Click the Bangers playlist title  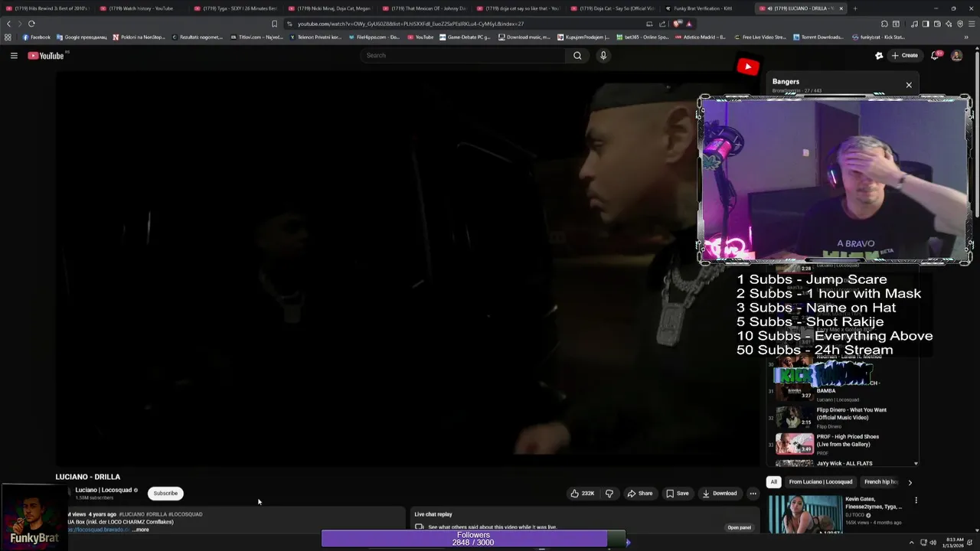[786, 81]
